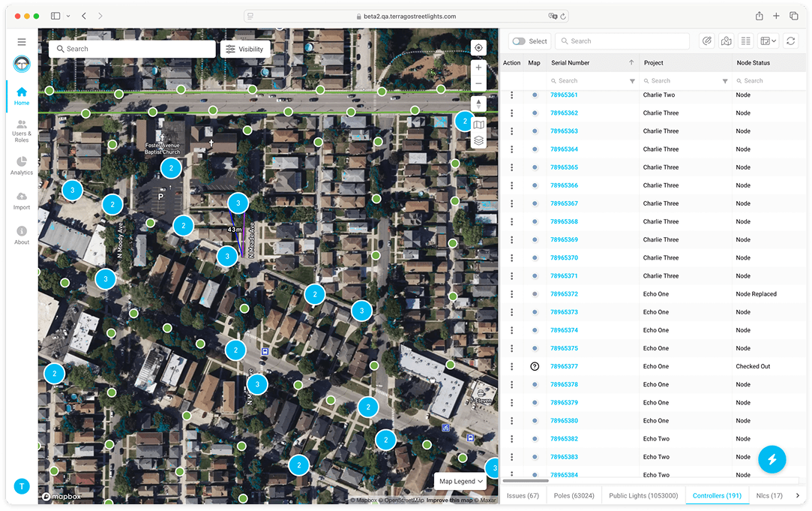Screen dimensions: 812x511
Task: Click the attachment edit icon in the table toolbar
Action: [x=707, y=41]
